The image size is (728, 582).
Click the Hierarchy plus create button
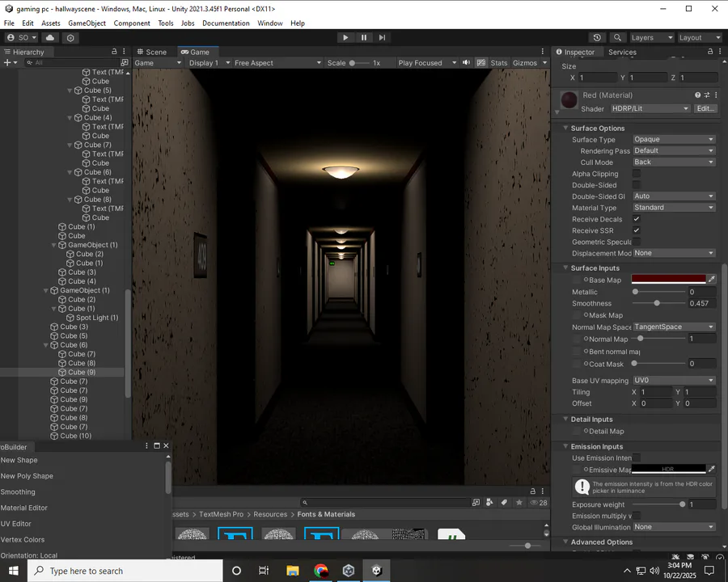[x=11, y=63]
